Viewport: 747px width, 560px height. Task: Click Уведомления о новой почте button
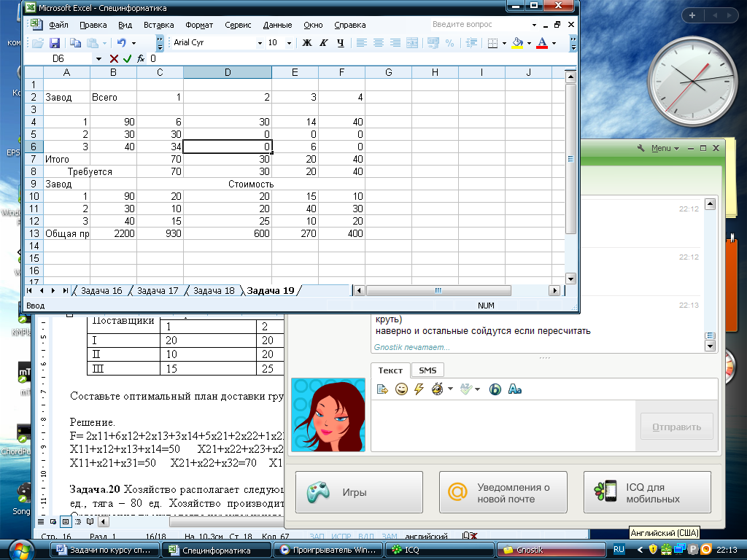click(503, 492)
